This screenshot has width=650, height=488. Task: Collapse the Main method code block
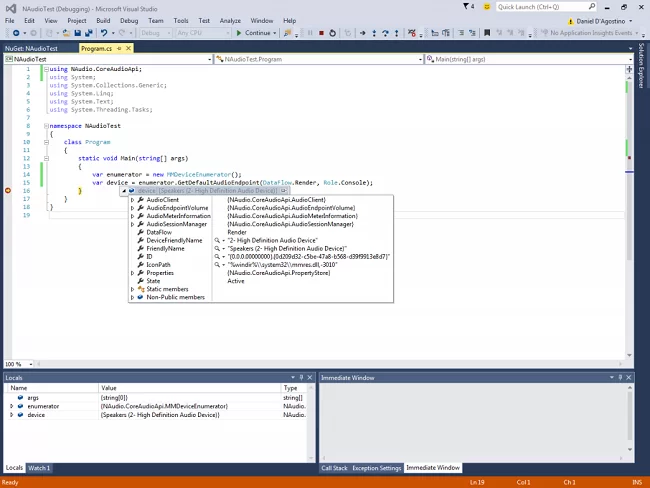[45, 158]
